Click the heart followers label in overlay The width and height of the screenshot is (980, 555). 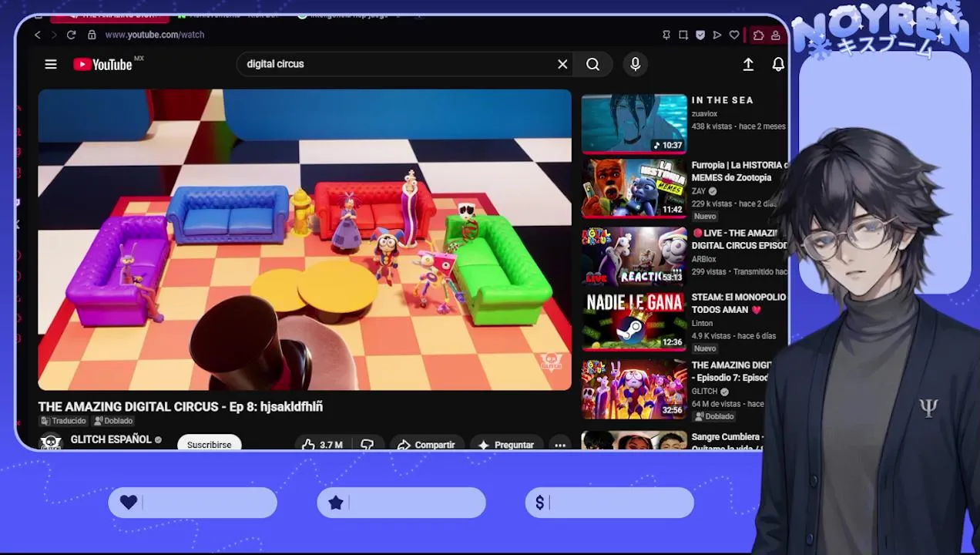193,503
